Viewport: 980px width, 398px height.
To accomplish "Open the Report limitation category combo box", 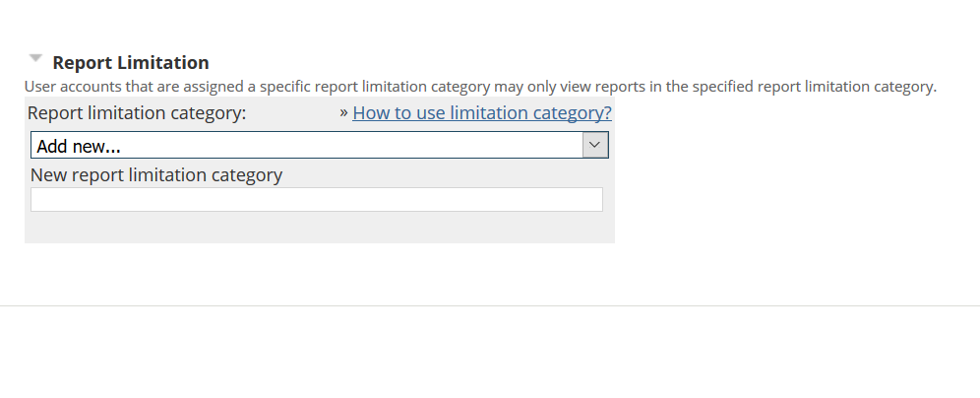I will pos(307,146).
